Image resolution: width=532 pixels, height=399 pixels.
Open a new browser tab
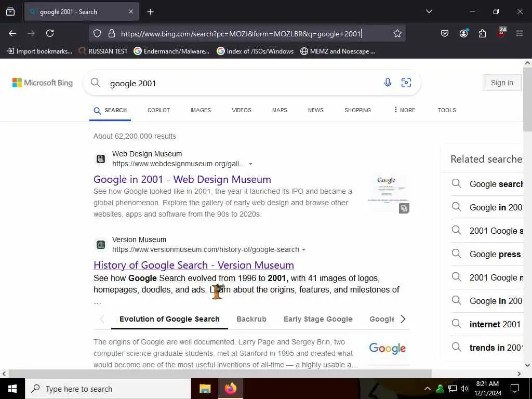pos(150,12)
